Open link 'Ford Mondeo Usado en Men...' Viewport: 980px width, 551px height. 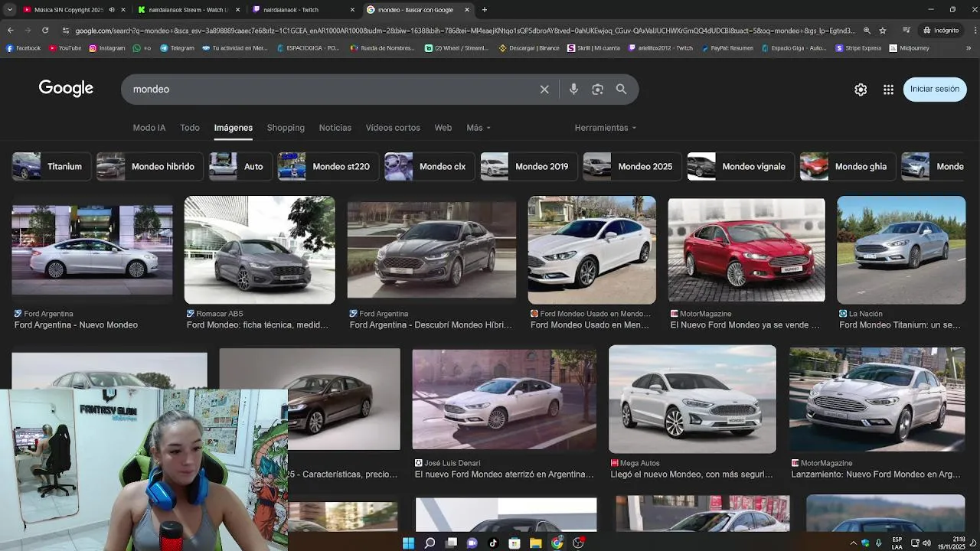pyautogui.click(x=590, y=325)
